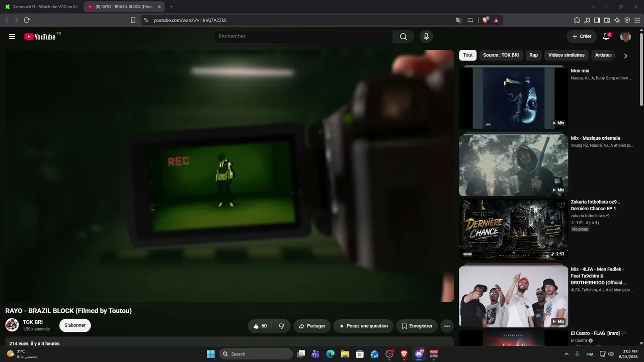Select the Source : TOK BRI chip
Image resolution: width=644 pixels, height=362 pixels.
(501, 55)
